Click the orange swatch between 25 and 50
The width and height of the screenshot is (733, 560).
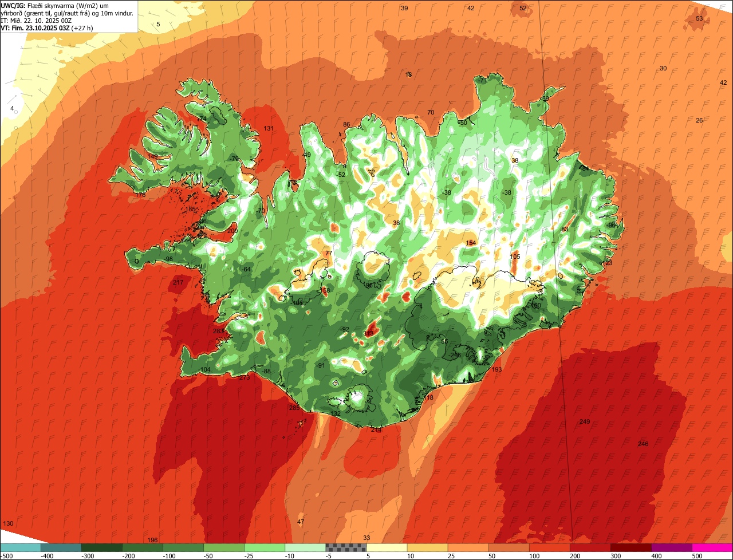click(468, 547)
